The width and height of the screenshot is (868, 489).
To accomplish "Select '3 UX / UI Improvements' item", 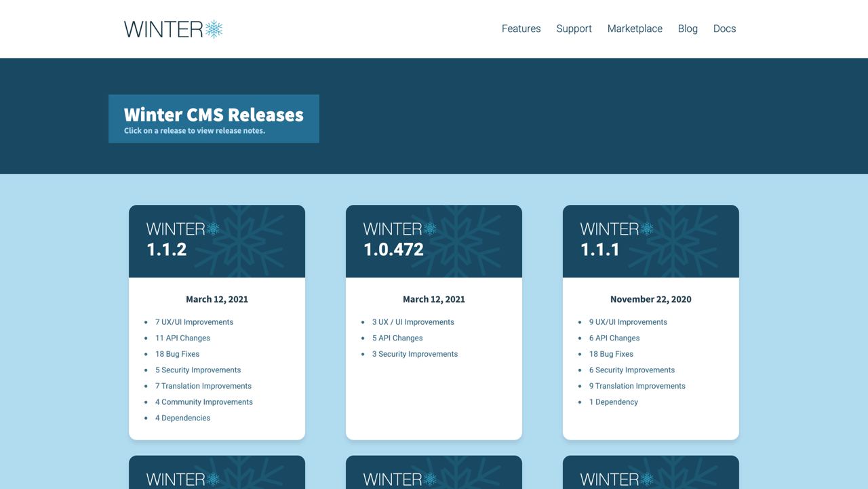I will [x=413, y=322].
